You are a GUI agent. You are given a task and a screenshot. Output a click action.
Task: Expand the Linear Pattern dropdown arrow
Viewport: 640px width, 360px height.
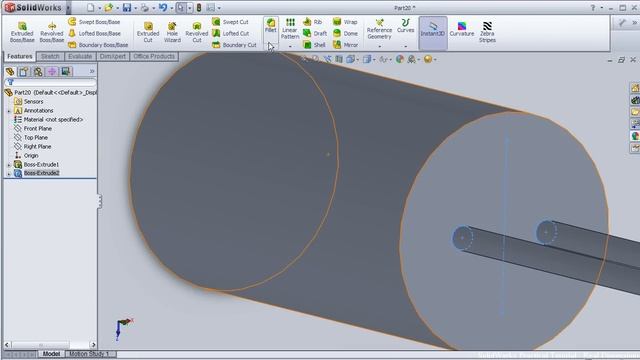pyautogui.click(x=290, y=47)
